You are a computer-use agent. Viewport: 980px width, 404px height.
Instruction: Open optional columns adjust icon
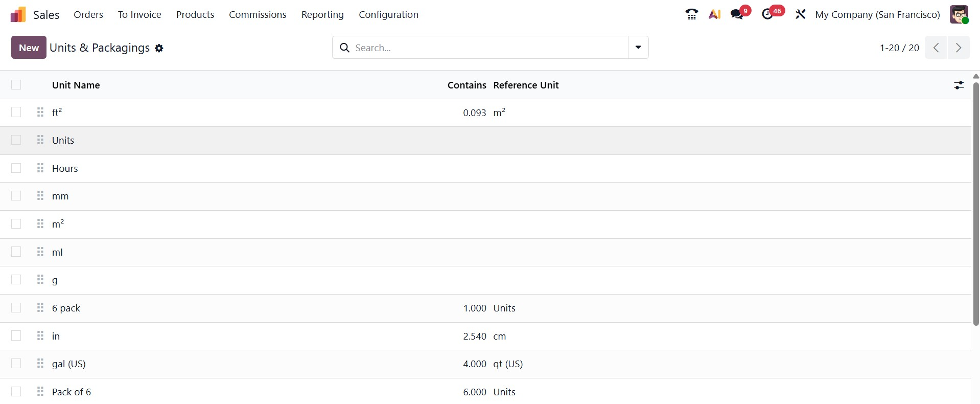click(959, 85)
